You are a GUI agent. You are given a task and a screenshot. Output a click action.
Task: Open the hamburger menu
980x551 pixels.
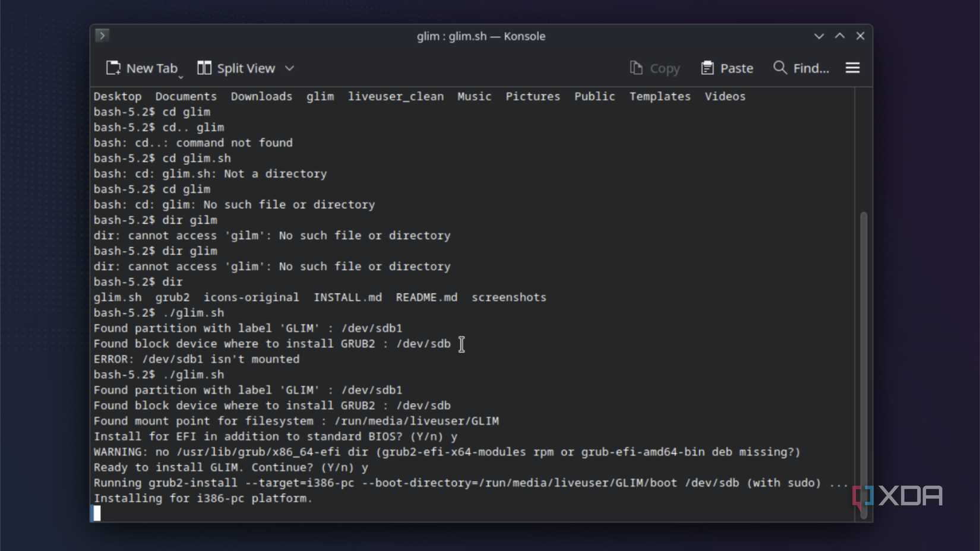point(852,68)
